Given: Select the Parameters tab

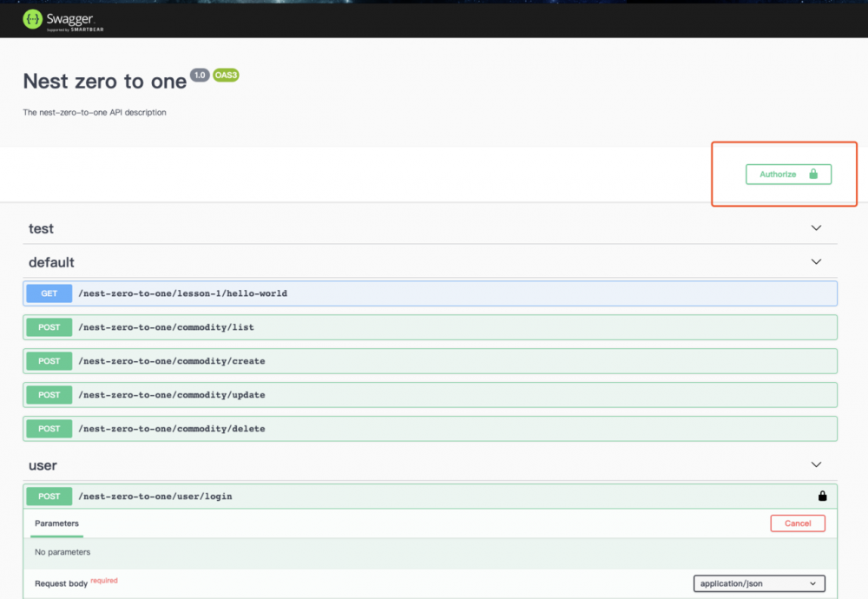Looking at the screenshot, I should point(56,523).
